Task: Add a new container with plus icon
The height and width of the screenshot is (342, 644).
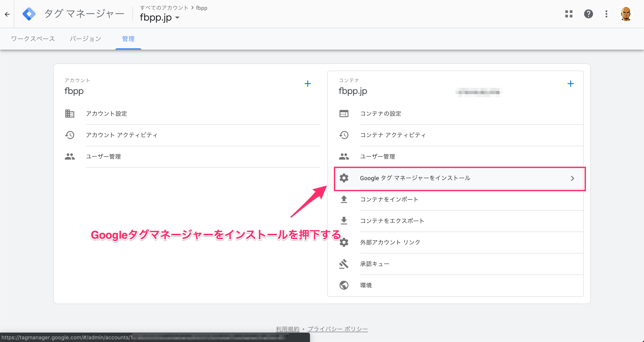Action: click(x=570, y=84)
